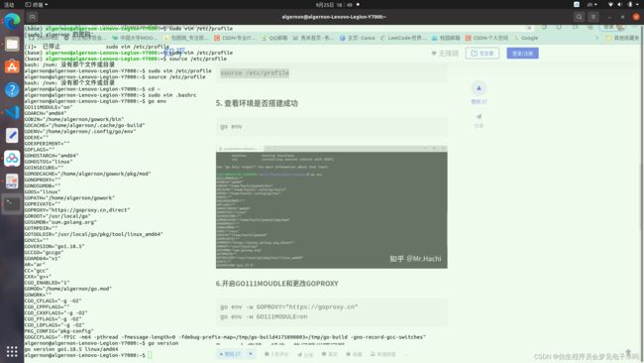
Task: Click the terminal prompt cursor at last line
Action: [150, 355]
